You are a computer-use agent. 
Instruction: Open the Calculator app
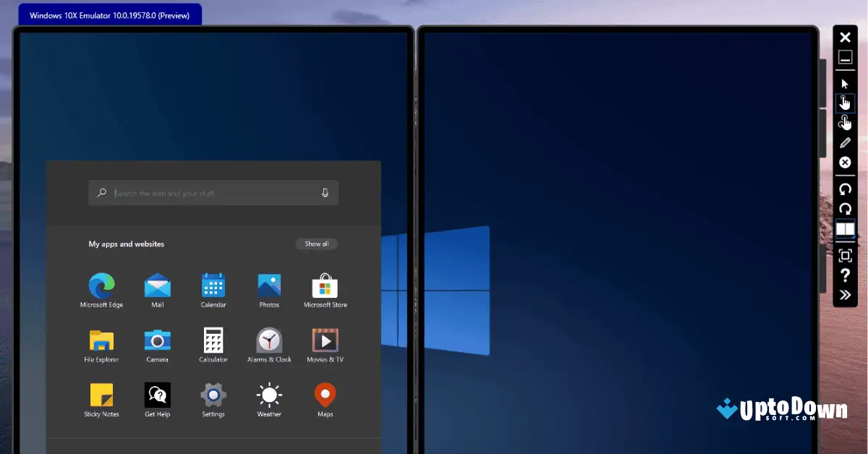coord(213,340)
